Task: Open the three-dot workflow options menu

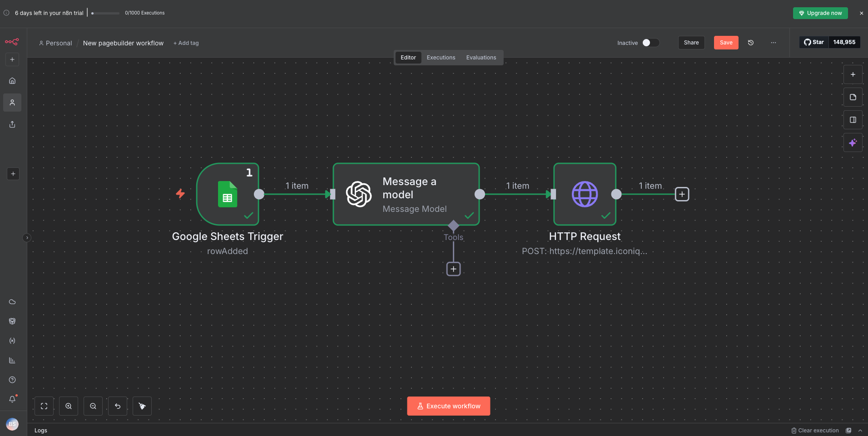Action: [x=774, y=43]
